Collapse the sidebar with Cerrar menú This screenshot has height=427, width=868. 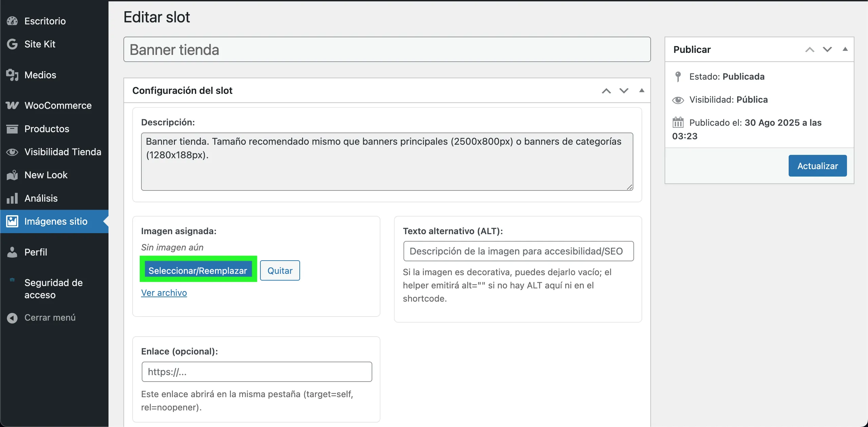[x=41, y=318]
